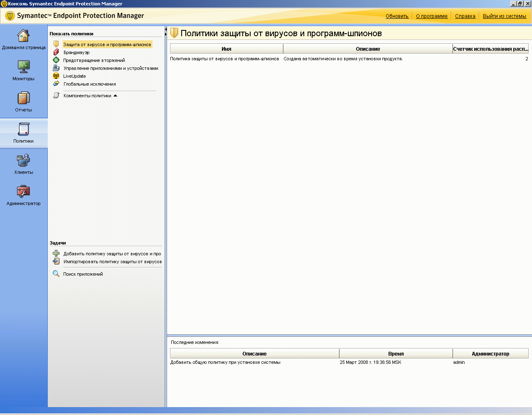This screenshot has width=532, height=415.
Task: Click the green plus icon to add policy
Action: pyautogui.click(x=56, y=253)
